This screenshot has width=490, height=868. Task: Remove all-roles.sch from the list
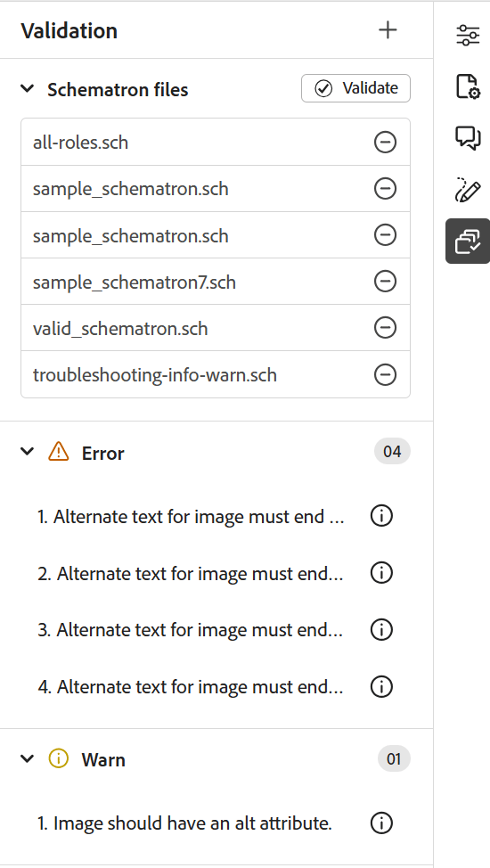tap(385, 143)
